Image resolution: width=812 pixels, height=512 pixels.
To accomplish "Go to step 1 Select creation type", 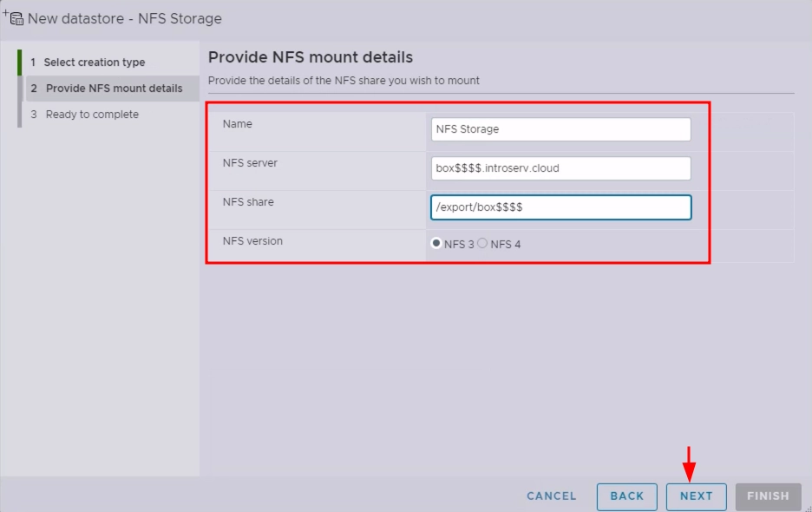I will point(94,62).
